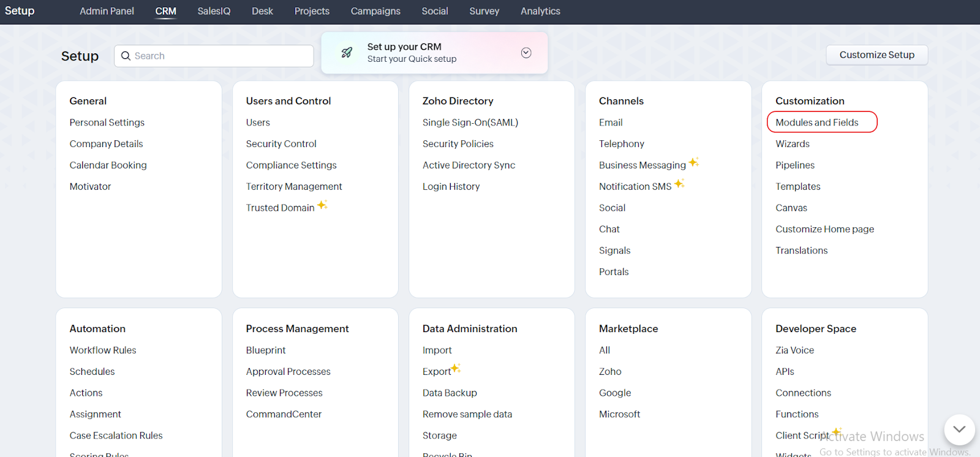Open Blueprint under Process Management
The width and height of the screenshot is (980, 457).
click(x=266, y=350)
